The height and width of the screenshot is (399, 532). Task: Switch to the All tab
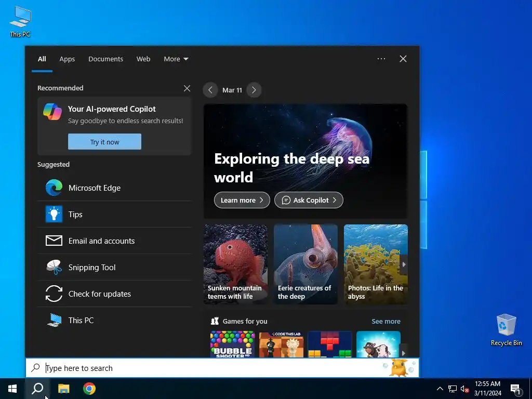[x=42, y=59]
